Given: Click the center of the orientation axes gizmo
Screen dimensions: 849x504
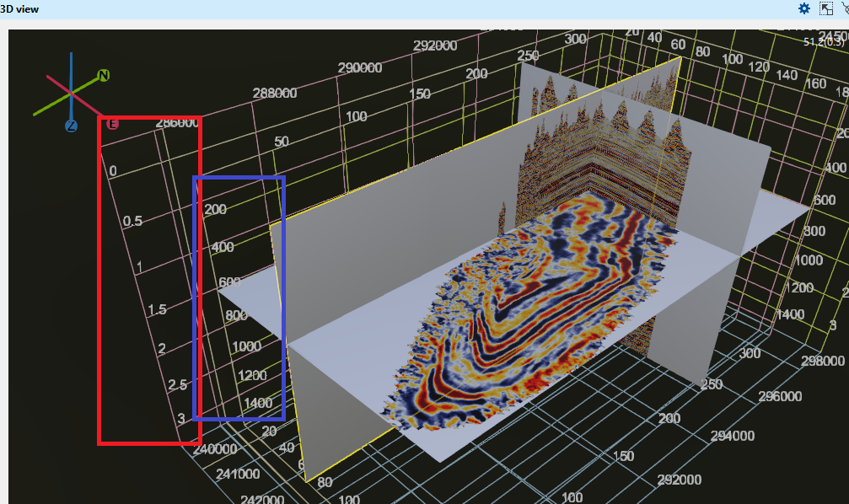Looking at the screenshot, I should coord(71,90).
